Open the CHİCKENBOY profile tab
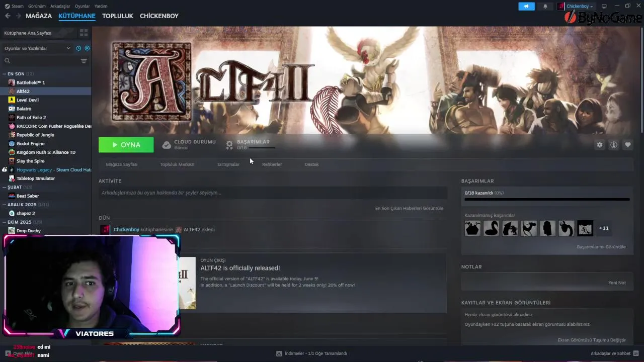644x362 pixels. 159,16
